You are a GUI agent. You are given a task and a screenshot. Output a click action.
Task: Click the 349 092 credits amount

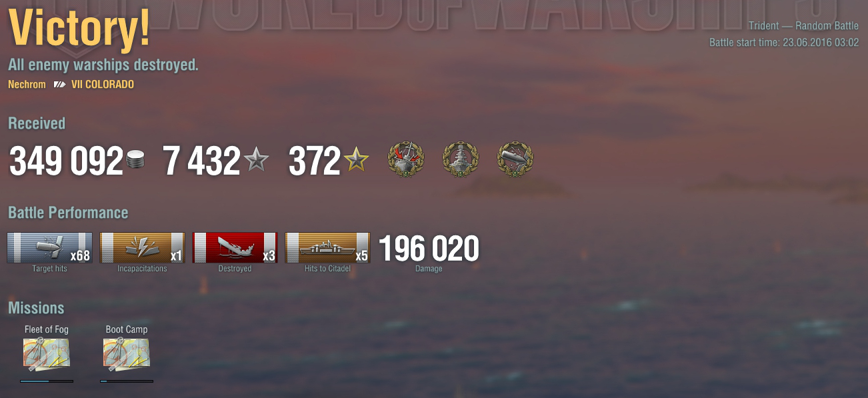tap(66, 162)
